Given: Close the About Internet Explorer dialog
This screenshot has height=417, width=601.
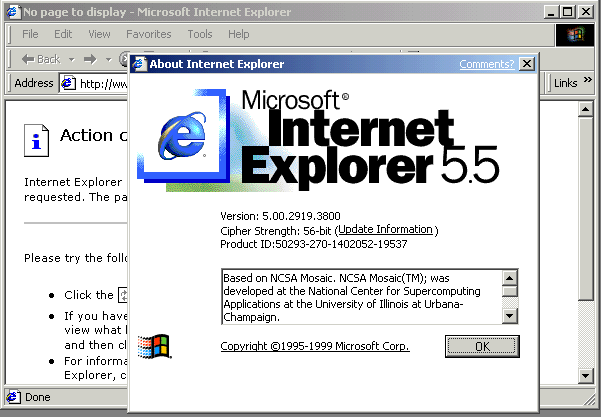Looking at the screenshot, I should coord(527,64).
